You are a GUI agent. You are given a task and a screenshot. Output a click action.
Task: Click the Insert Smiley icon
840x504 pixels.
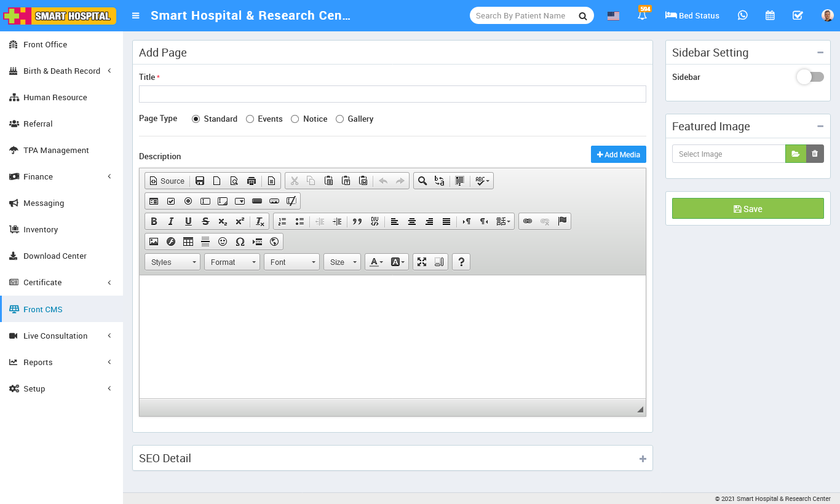tap(223, 242)
